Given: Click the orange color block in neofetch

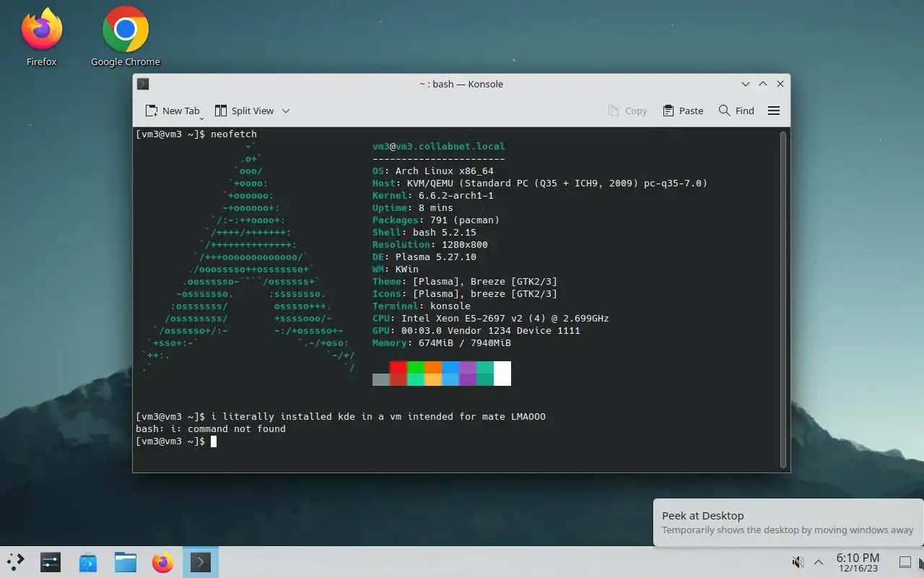Looking at the screenshot, I should [x=433, y=368].
